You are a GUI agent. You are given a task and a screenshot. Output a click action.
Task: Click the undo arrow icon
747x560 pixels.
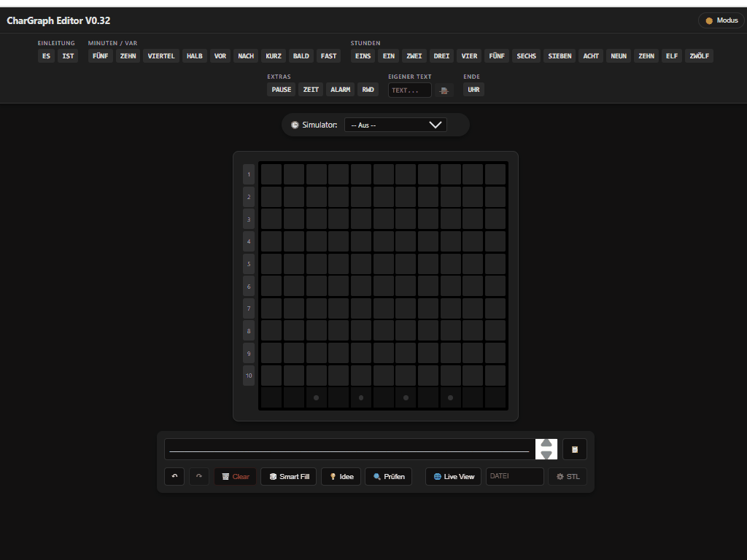(x=174, y=476)
